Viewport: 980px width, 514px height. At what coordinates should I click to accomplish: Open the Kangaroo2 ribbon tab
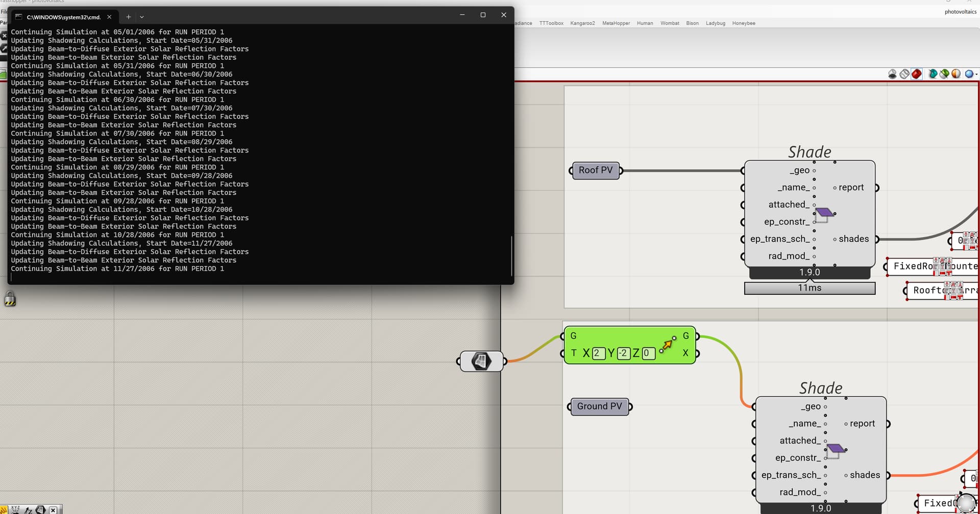click(x=582, y=23)
